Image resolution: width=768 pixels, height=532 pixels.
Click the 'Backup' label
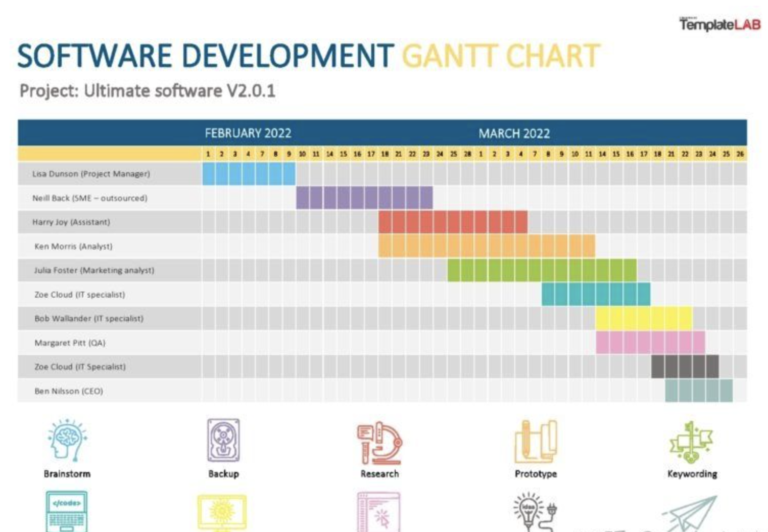pyautogui.click(x=224, y=474)
